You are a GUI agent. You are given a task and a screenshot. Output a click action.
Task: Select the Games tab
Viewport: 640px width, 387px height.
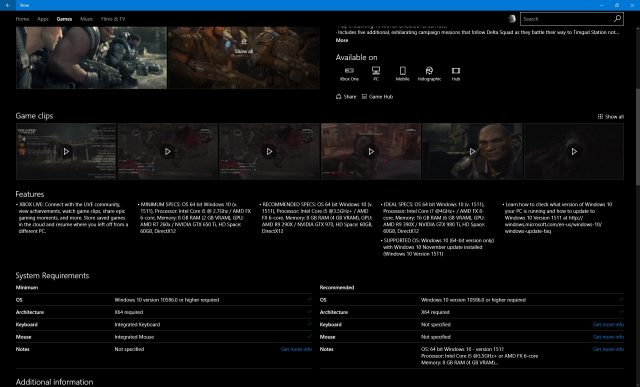(x=64, y=19)
